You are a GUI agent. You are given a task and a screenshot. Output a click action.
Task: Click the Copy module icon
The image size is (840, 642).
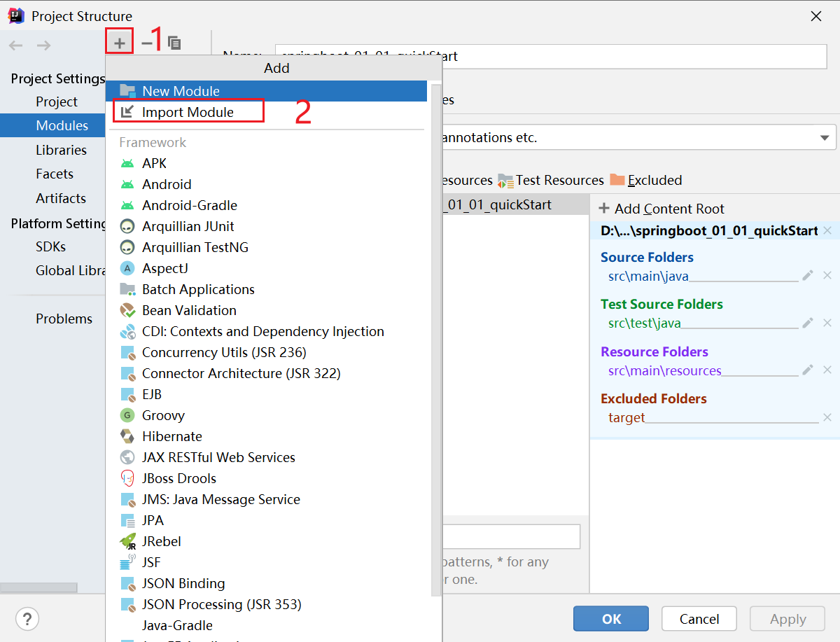[174, 43]
